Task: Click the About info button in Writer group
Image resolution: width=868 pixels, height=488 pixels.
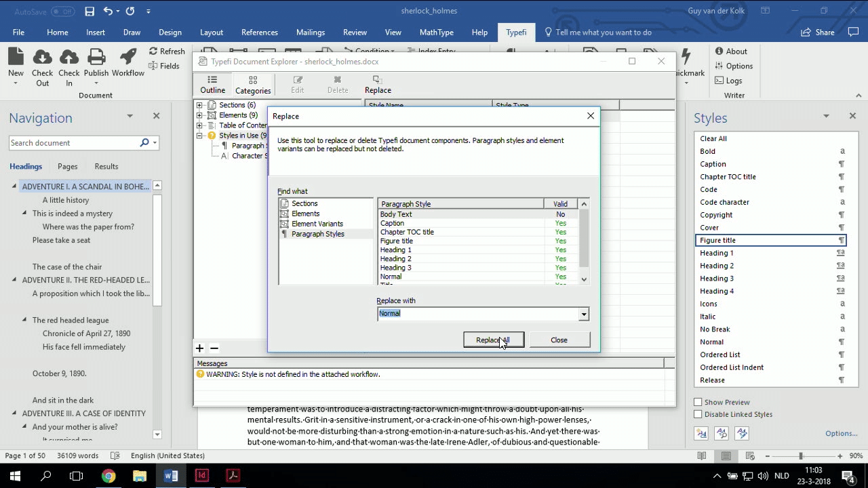Action: point(731,52)
